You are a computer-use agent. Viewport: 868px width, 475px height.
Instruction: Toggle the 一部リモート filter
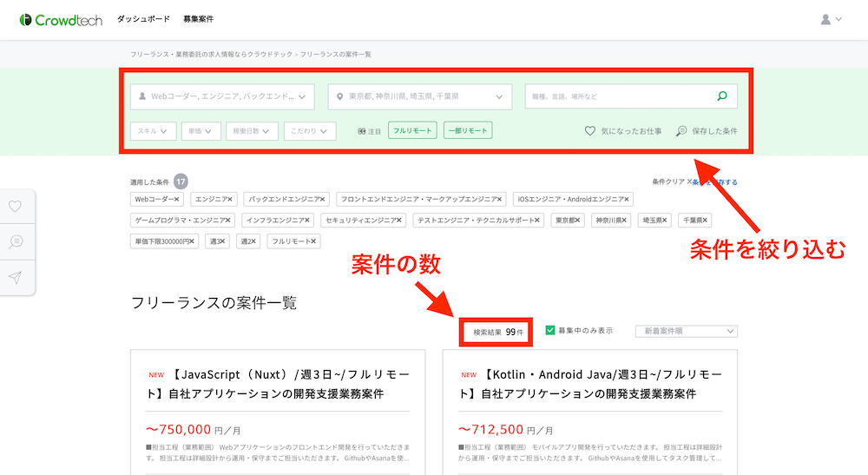(467, 131)
